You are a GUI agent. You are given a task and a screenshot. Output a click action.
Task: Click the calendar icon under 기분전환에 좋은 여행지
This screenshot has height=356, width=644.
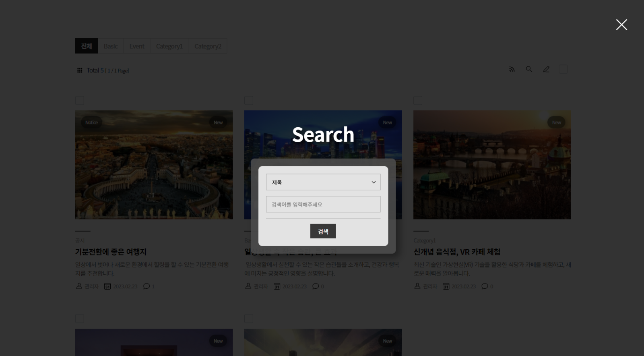click(107, 286)
